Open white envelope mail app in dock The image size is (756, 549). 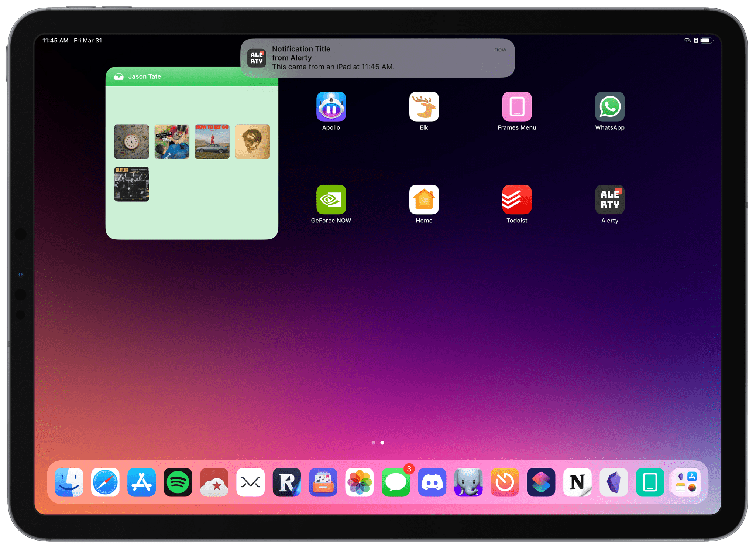[x=251, y=482]
